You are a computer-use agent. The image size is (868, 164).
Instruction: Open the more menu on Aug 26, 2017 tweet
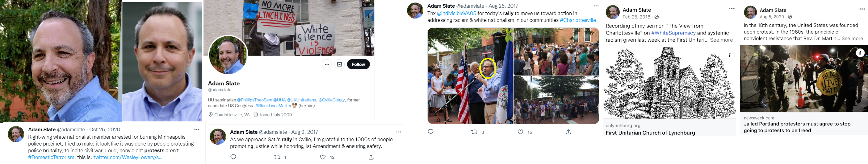596,6
